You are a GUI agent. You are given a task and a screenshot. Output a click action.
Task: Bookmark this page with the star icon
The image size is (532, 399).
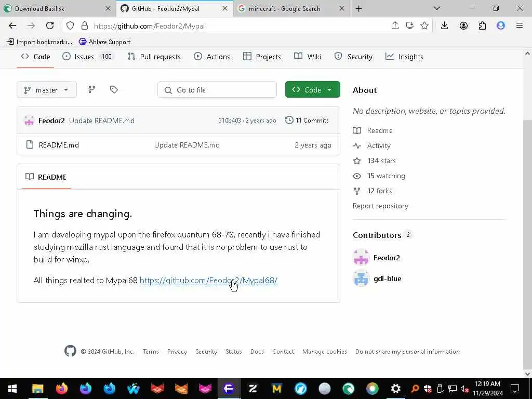click(x=424, y=26)
